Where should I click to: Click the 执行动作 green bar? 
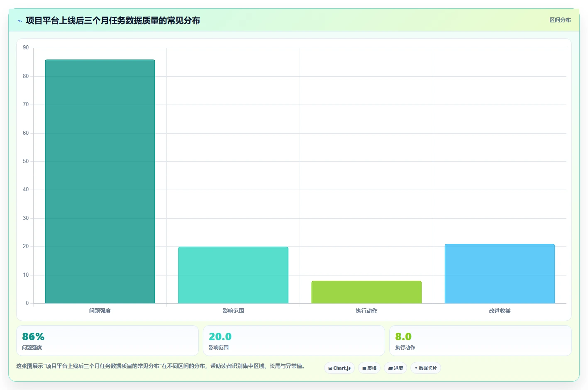coord(366,292)
